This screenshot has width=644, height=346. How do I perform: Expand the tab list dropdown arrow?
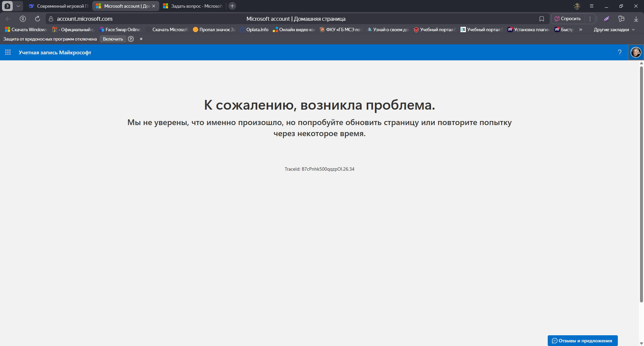click(x=18, y=6)
